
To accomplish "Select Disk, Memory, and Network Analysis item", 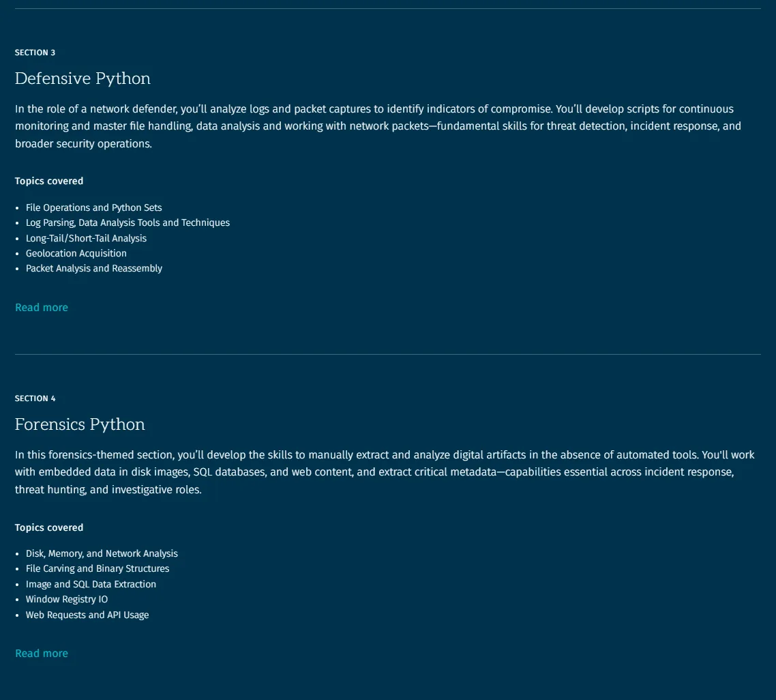I will 102,553.
